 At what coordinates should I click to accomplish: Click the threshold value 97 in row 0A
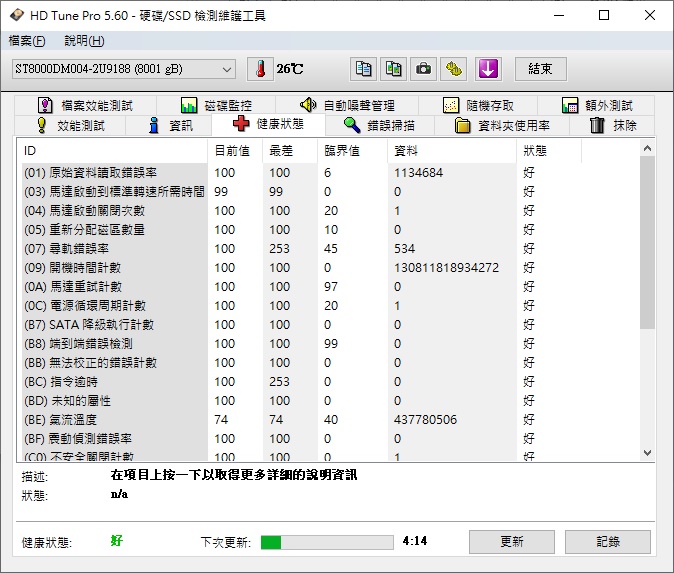click(x=331, y=287)
